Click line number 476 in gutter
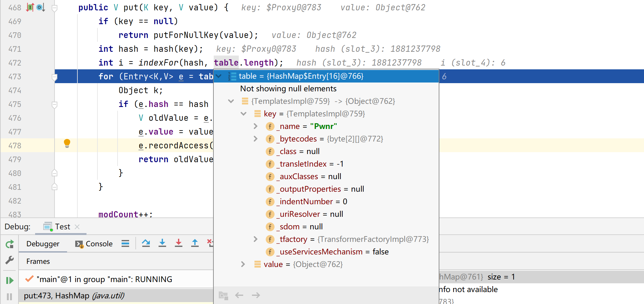 pyautogui.click(x=15, y=118)
